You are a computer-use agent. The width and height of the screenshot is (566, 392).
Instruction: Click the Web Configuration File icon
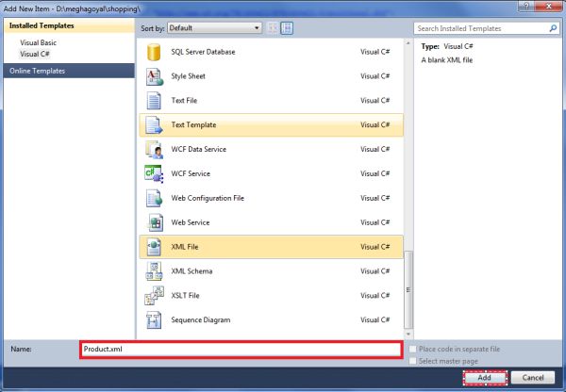tap(154, 198)
